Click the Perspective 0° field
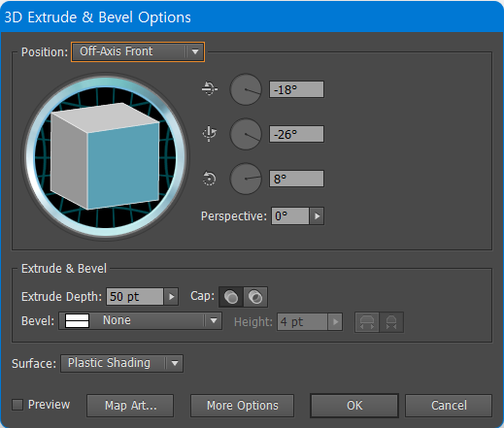The width and height of the screenshot is (504, 428). pos(290,215)
